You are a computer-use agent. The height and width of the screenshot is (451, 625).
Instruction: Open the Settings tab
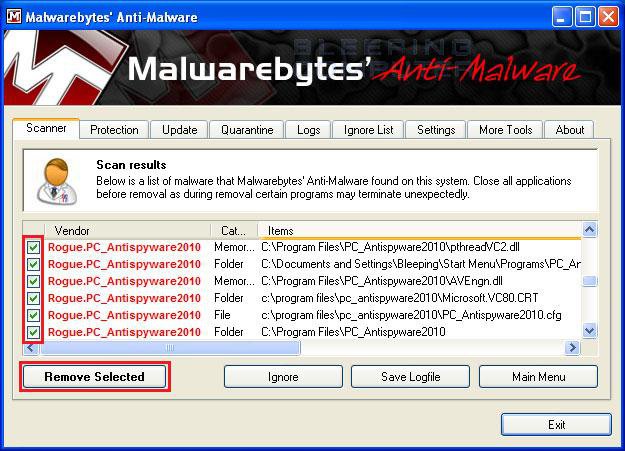click(436, 130)
